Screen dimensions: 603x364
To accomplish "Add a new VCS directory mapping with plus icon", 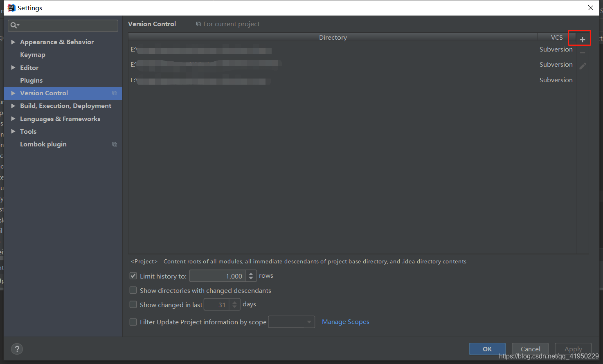I will [x=583, y=40].
